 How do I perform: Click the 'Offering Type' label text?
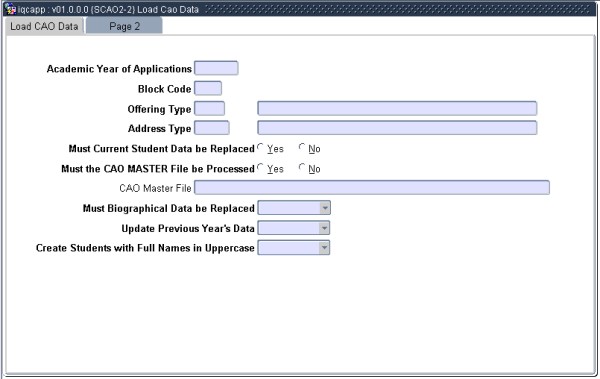click(159, 109)
